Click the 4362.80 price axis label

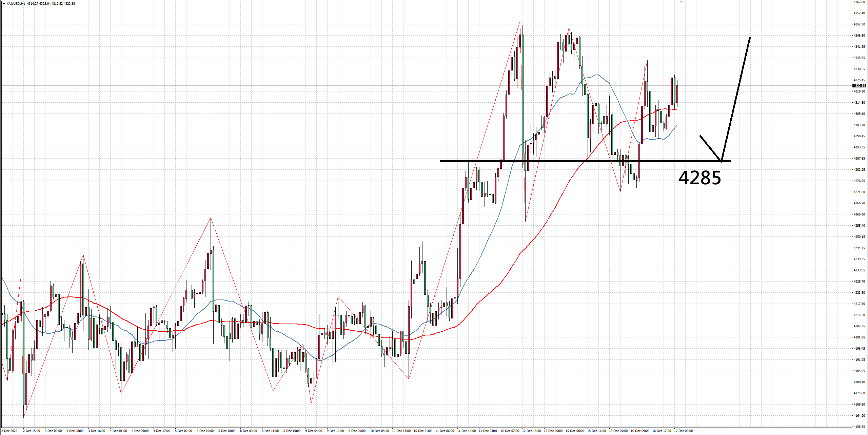click(x=859, y=2)
